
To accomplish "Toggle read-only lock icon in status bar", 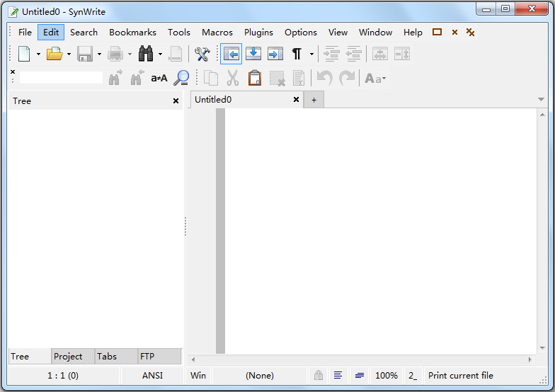I will 319,375.
